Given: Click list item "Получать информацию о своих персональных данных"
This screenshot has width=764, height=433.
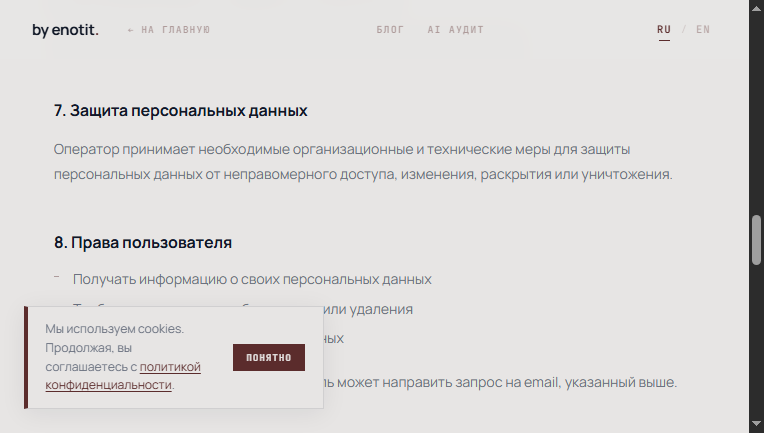Looking at the screenshot, I should coord(252,279).
